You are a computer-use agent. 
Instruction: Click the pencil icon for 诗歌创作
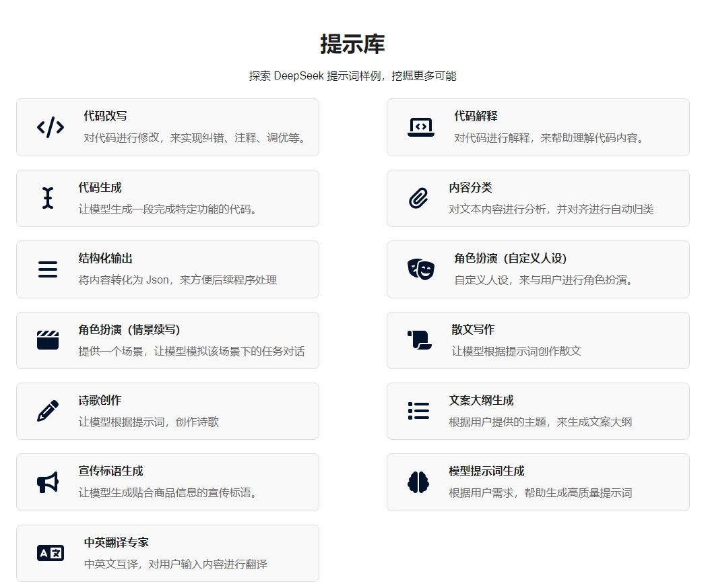tap(48, 411)
